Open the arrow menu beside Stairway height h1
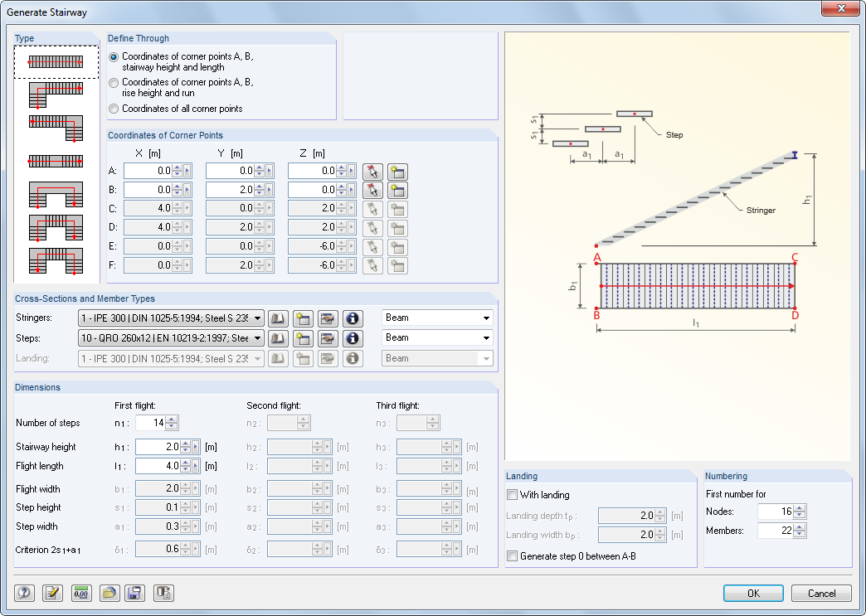The height and width of the screenshot is (616, 866). [196, 447]
